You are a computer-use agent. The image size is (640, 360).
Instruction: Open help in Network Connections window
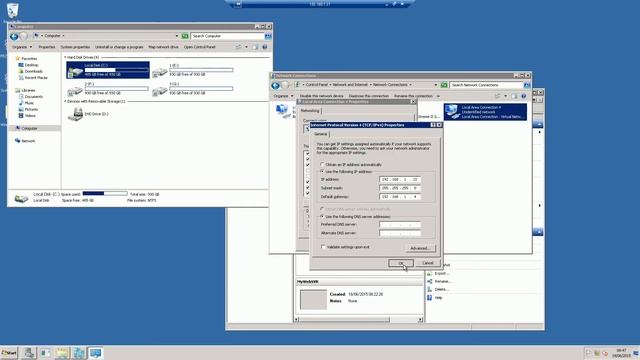524,96
